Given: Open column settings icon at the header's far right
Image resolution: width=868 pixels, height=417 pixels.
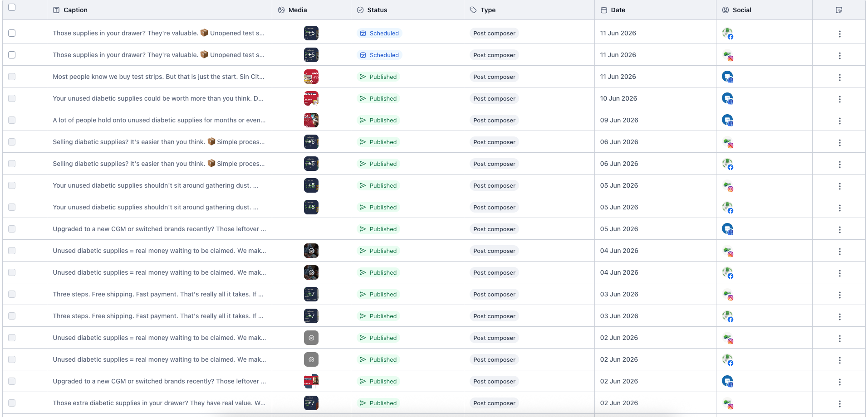Looking at the screenshot, I should tap(839, 10).
